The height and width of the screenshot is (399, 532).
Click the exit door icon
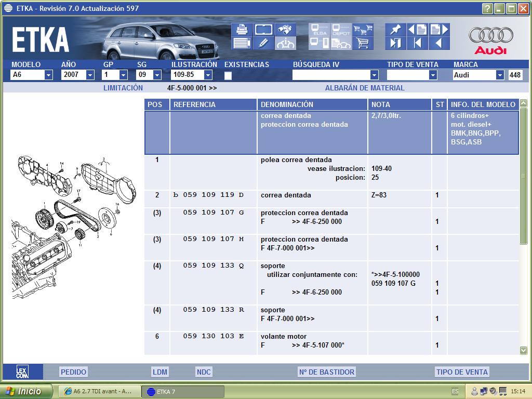click(x=395, y=43)
